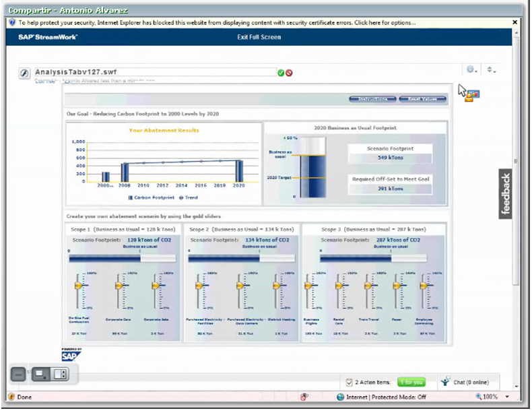Click the Corporate Cars gold slider
Image resolution: width=532 pixels, height=413 pixels.
(119, 286)
